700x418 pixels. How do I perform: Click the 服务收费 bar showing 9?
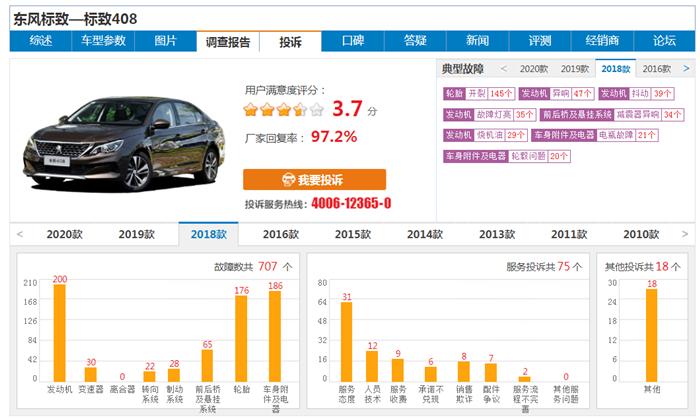(x=398, y=370)
